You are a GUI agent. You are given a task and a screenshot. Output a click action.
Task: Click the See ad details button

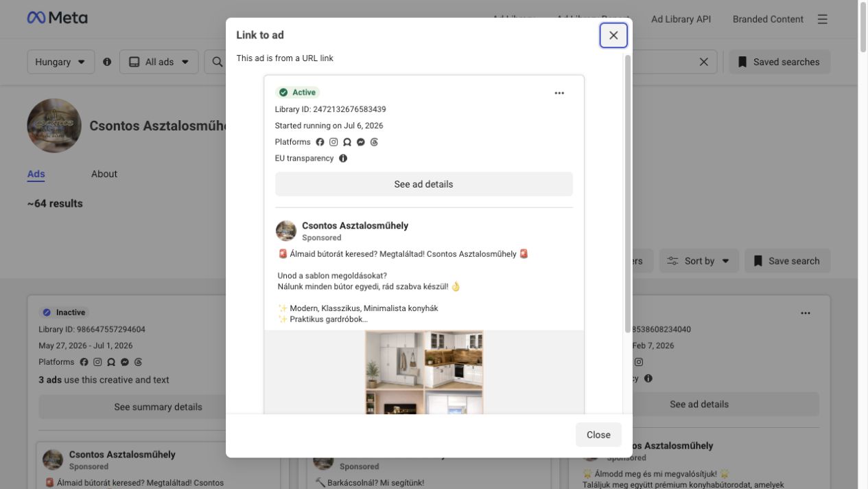(424, 184)
